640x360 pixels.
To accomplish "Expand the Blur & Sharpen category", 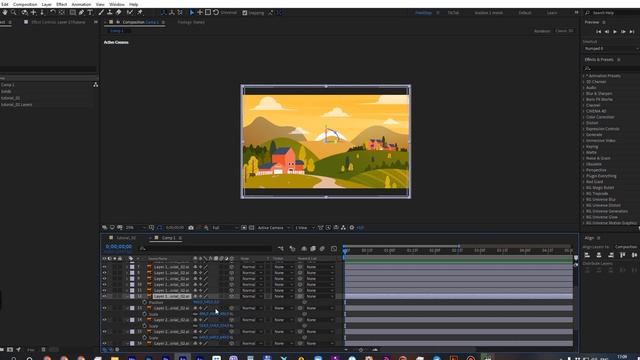I will pos(584,93).
